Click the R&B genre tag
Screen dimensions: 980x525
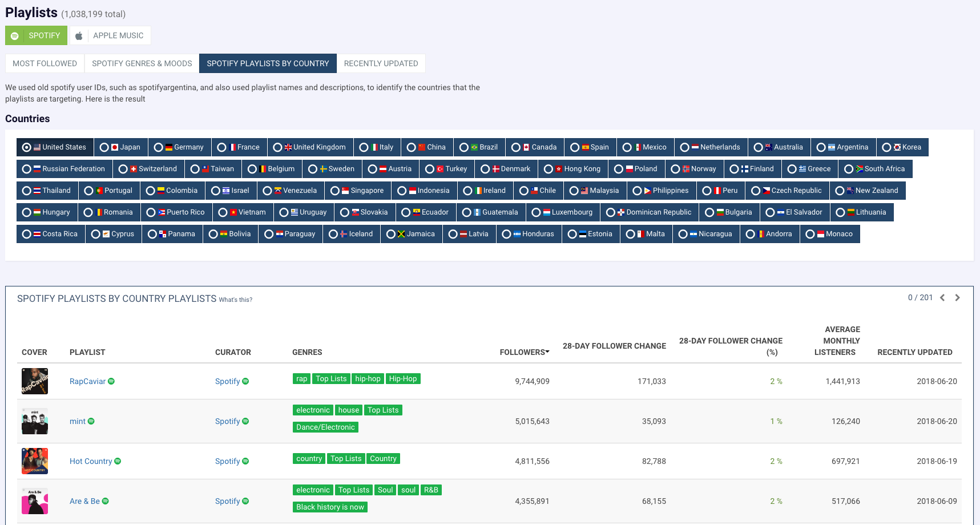tap(431, 490)
